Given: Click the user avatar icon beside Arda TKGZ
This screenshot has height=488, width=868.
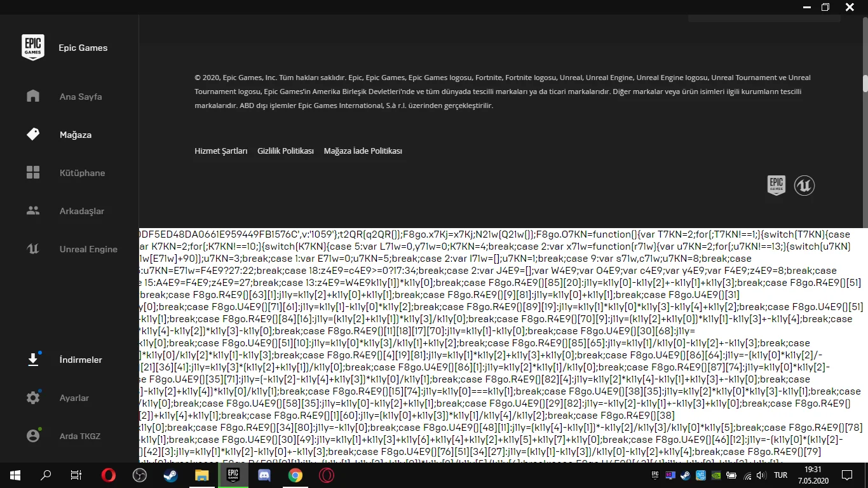Looking at the screenshot, I should [x=33, y=436].
